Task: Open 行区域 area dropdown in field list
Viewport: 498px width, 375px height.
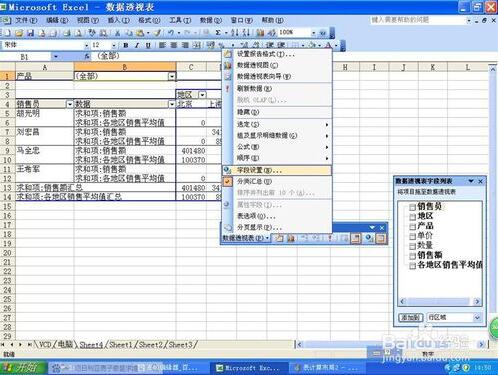Action: 477,317
